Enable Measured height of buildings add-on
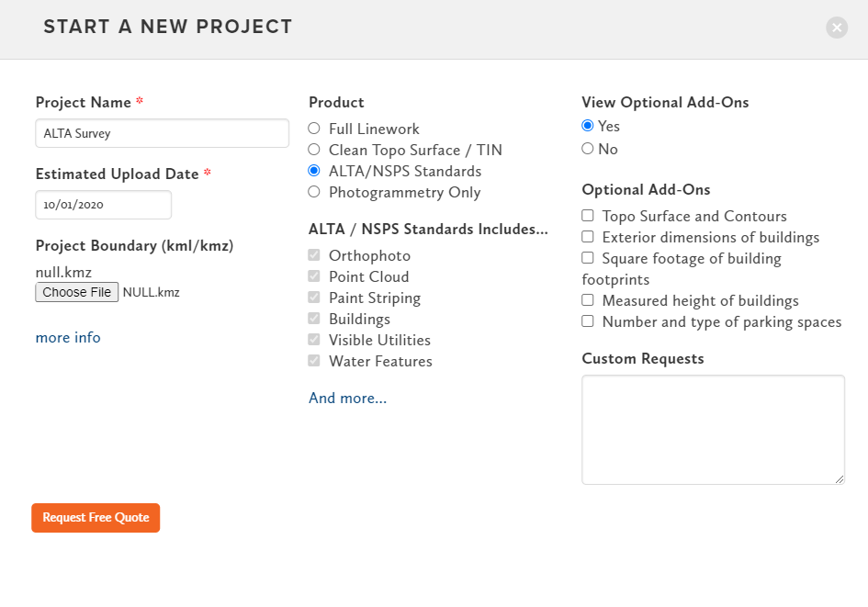Image resolution: width=868 pixels, height=607 pixels. [588, 300]
